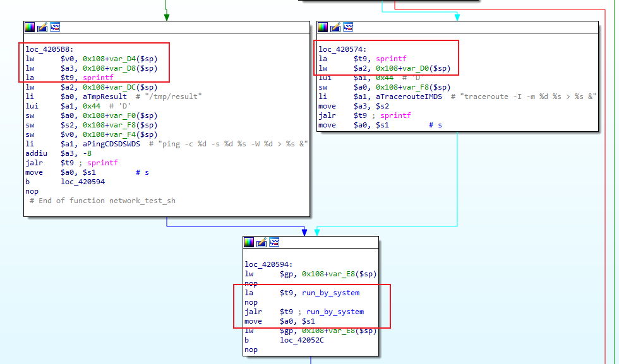Viewport: 619px width, 364px height.
Task: Select the loc_420594: label
Action: coord(268,264)
